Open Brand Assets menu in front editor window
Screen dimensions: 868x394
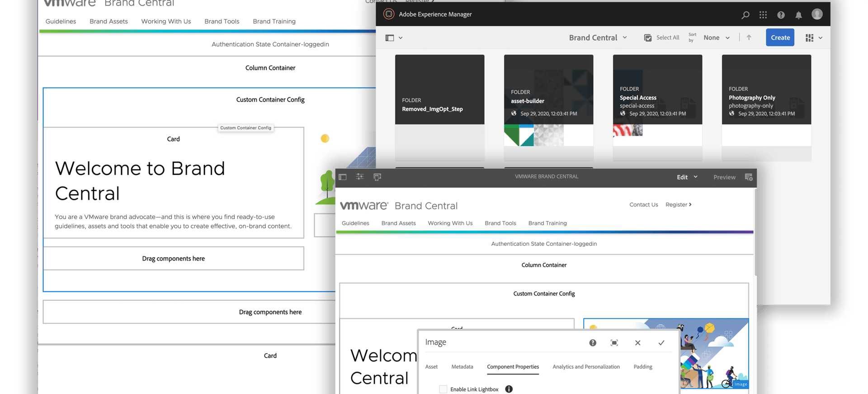[398, 223]
